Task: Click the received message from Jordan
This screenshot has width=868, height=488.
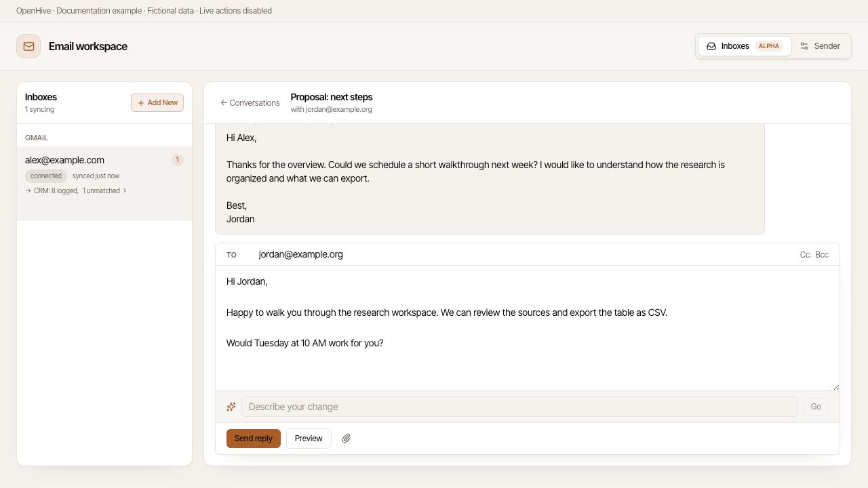Action: 490,179
